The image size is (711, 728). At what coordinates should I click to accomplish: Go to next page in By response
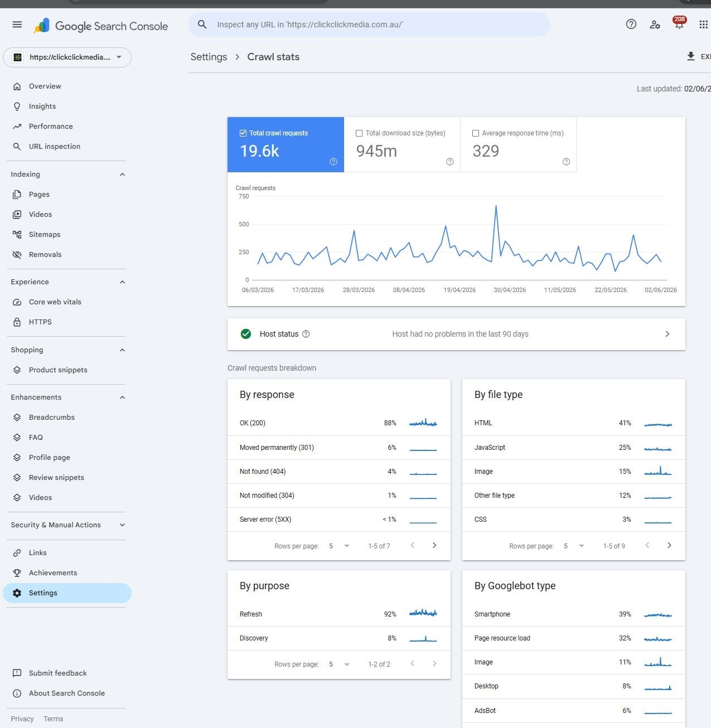coord(434,545)
